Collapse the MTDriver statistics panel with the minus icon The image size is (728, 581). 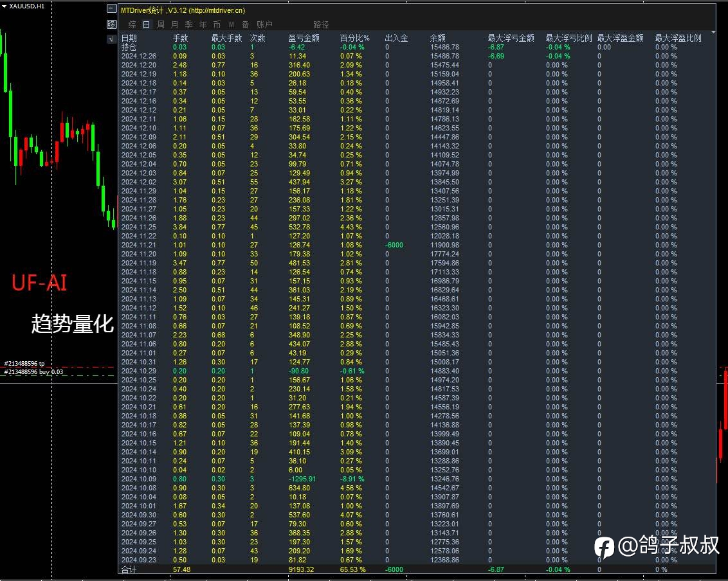pyautogui.click(x=111, y=8)
